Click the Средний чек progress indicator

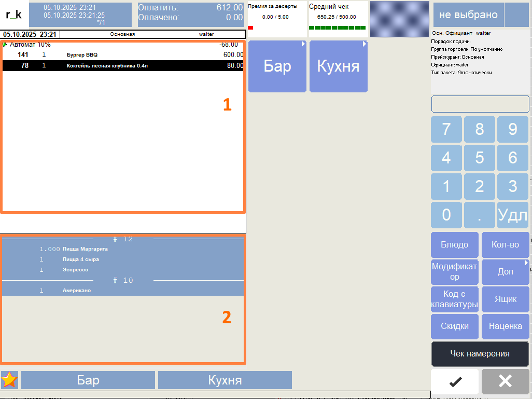tap(338, 19)
